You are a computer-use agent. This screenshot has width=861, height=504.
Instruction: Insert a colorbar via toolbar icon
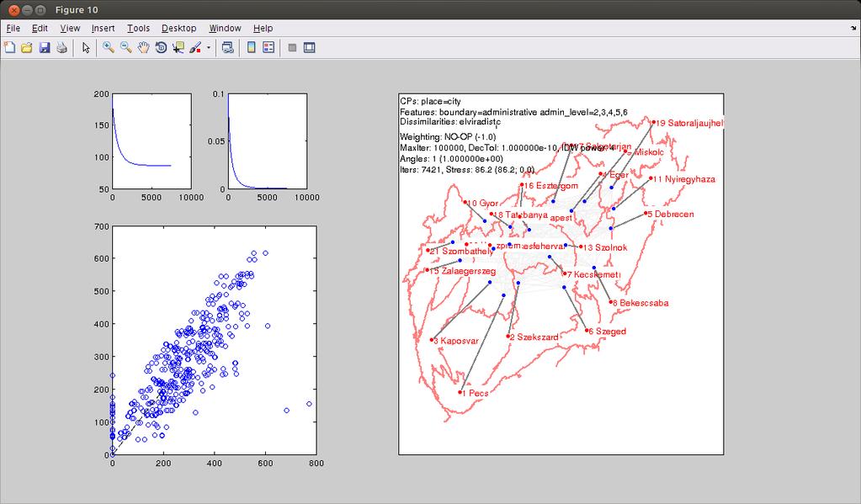click(x=251, y=48)
